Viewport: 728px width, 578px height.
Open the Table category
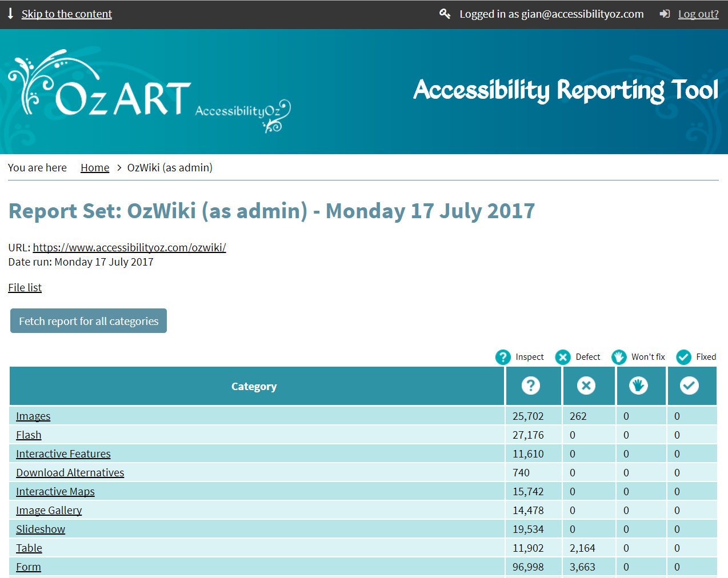pyautogui.click(x=29, y=548)
